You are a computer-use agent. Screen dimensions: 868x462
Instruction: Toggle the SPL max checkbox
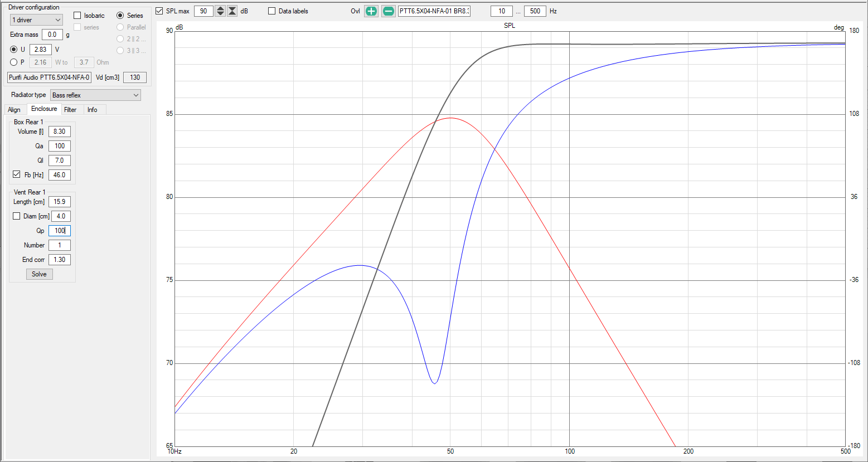[159, 11]
